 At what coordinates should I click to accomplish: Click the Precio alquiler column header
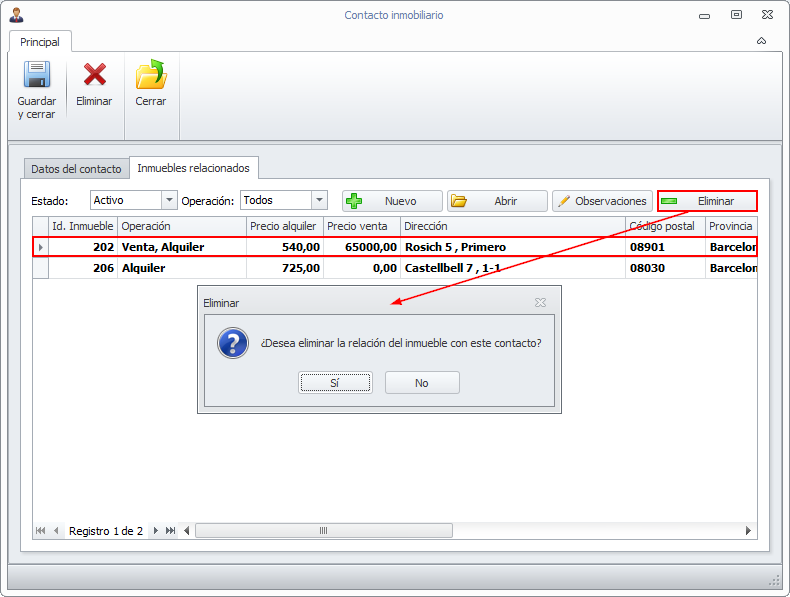[x=285, y=226]
